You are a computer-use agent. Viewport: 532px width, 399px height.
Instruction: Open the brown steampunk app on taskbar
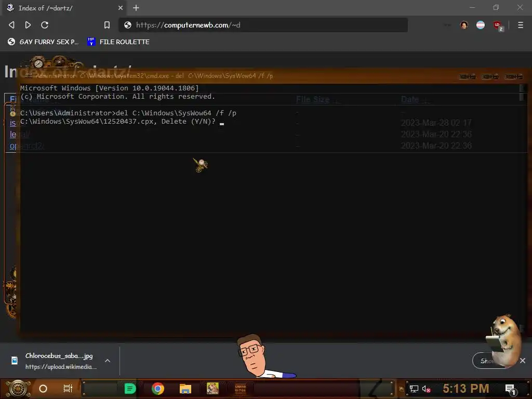(240, 389)
